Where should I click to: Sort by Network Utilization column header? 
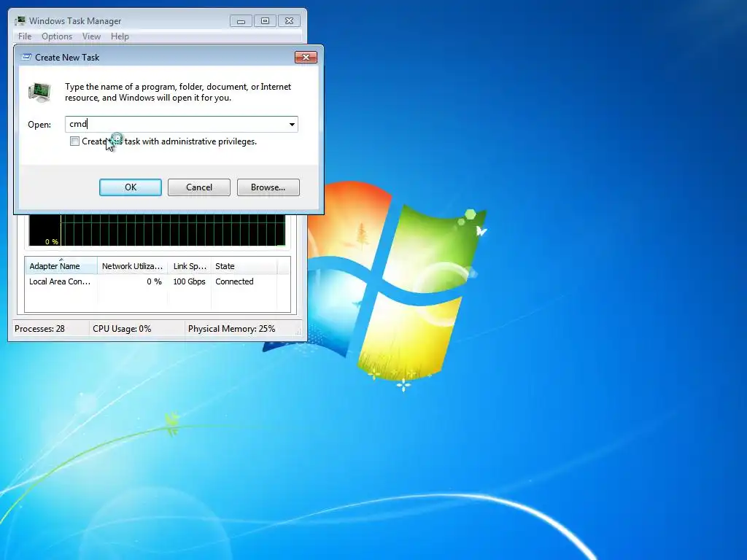[133, 265]
